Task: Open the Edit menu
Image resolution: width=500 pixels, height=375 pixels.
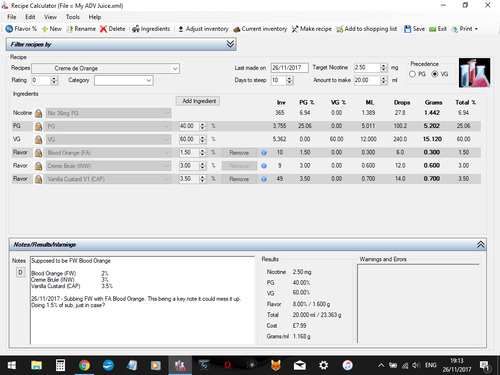Action: coord(30,17)
